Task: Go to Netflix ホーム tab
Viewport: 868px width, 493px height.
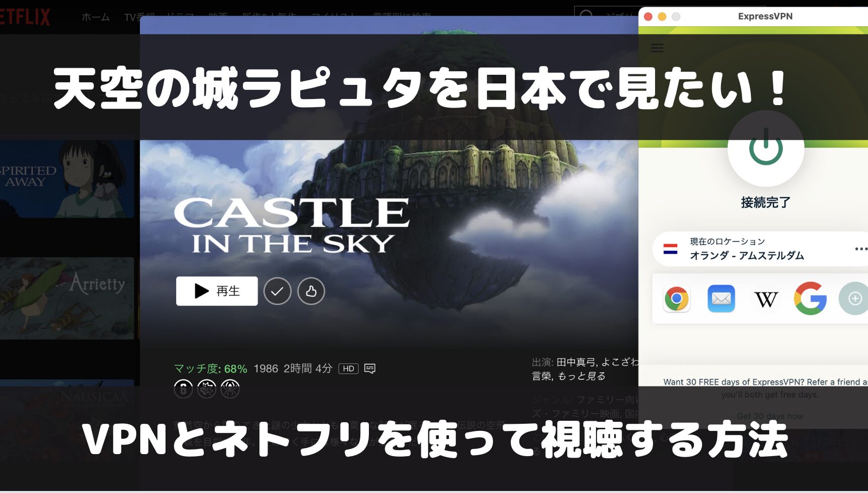Action: coord(95,17)
